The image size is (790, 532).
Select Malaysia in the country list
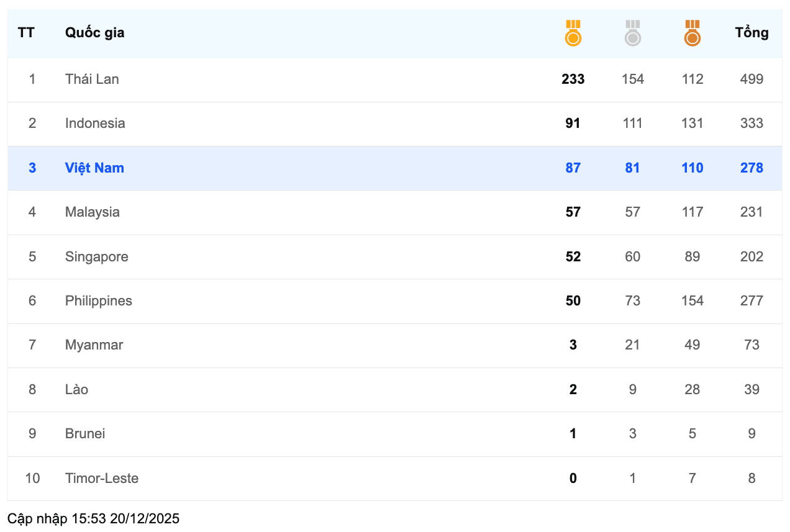(93, 212)
